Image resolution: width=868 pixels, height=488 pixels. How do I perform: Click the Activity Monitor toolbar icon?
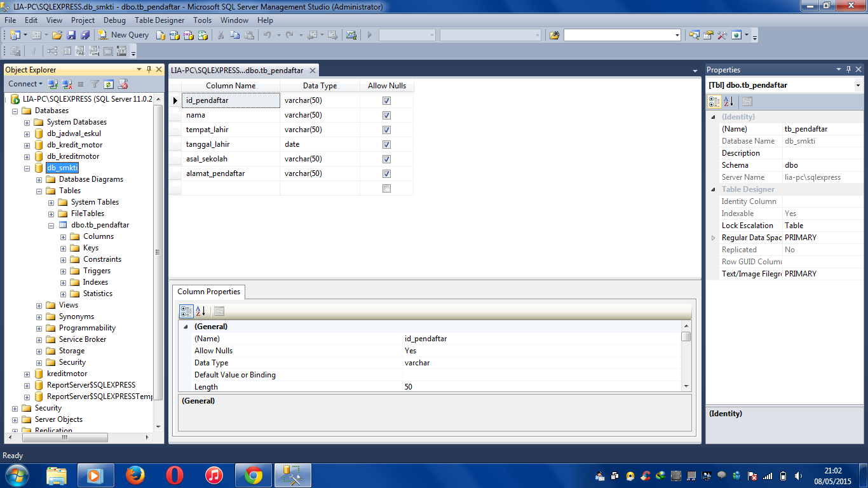(351, 35)
